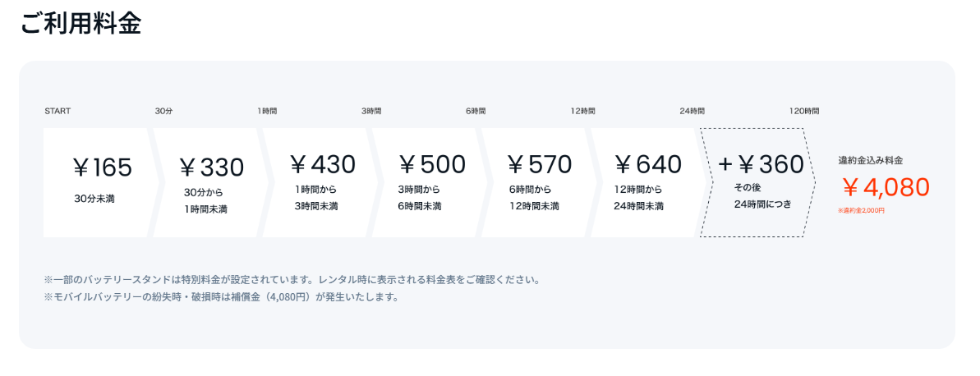The width and height of the screenshot is (980, 376).
Task: Click the 3時間 timeline label
Action: 371,111
